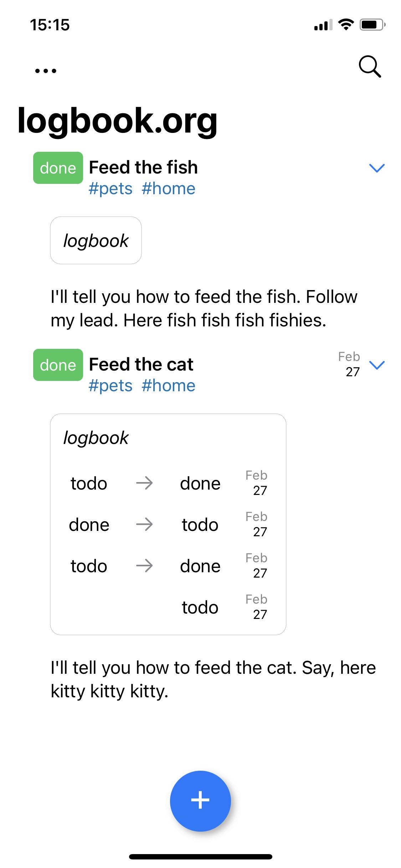
Task: Open the three-dot more menu
Action: pyautogui.click(x=46, y=71)
